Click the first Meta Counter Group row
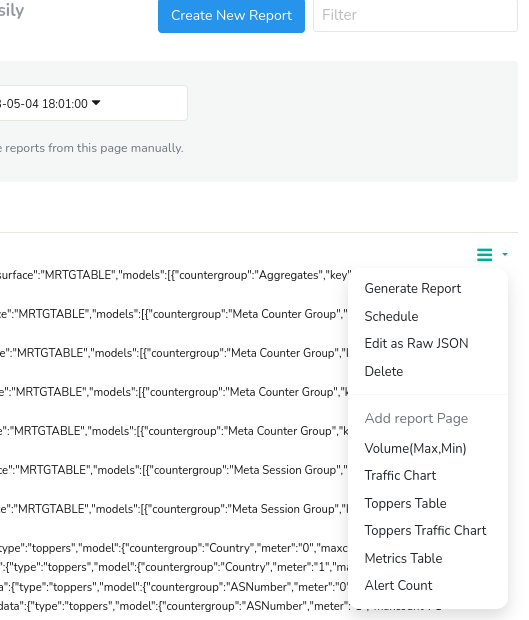The image size is (529, 620). (x=174, y=314)
